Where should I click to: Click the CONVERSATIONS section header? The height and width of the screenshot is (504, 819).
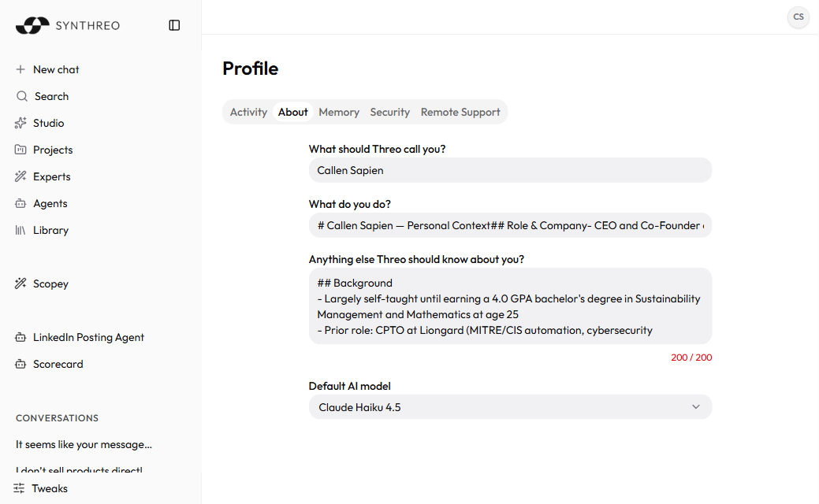57,418
